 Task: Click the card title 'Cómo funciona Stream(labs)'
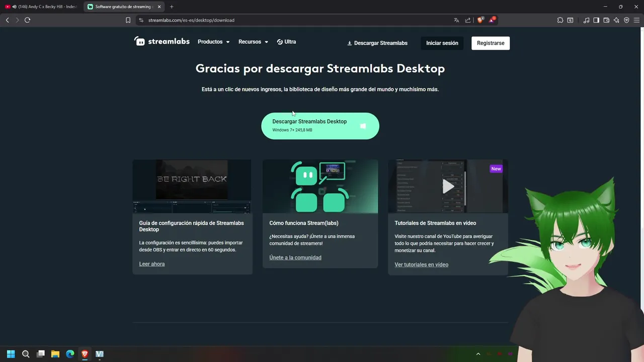point(304,223)
